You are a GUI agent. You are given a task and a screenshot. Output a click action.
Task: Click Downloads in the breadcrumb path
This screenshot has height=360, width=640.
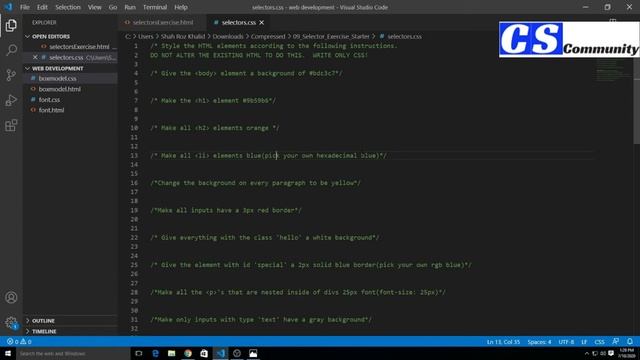(228, 36)
